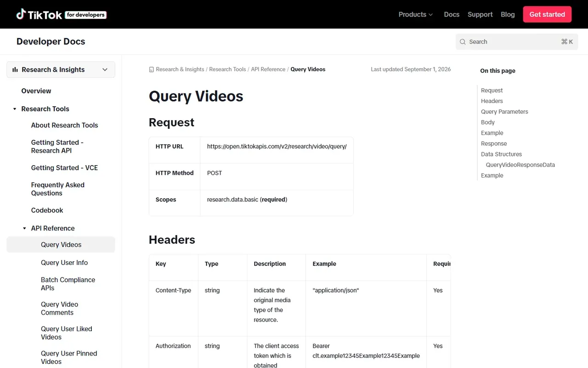This screenshot has width=588, height=368.
Task: Open the Overview sidebar page
Action: tap(36, 91)
